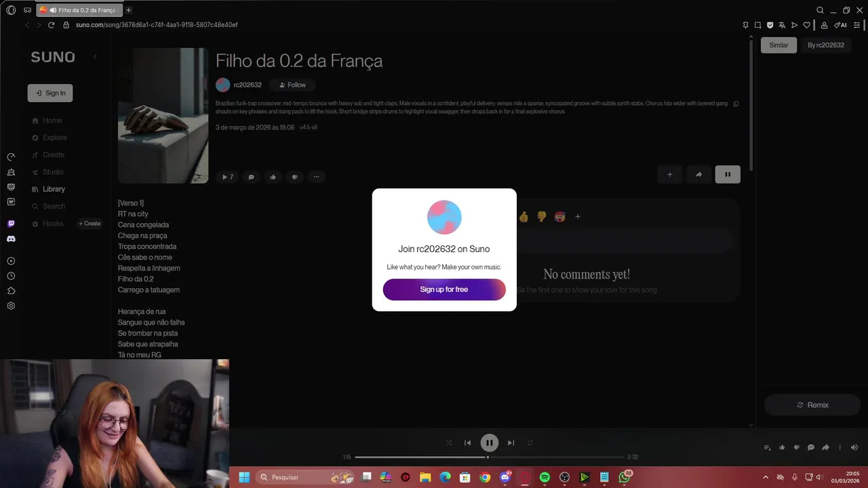Show hidden tray icons chevron

pos(766,477)
